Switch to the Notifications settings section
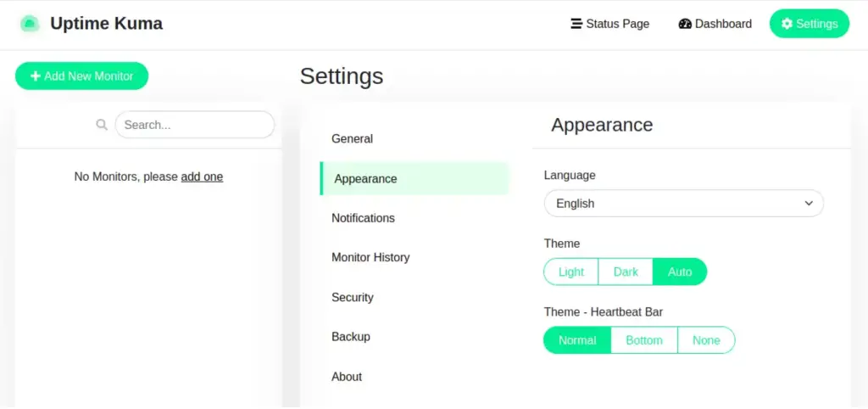868x409 pixels. click(x=363, y=218)
